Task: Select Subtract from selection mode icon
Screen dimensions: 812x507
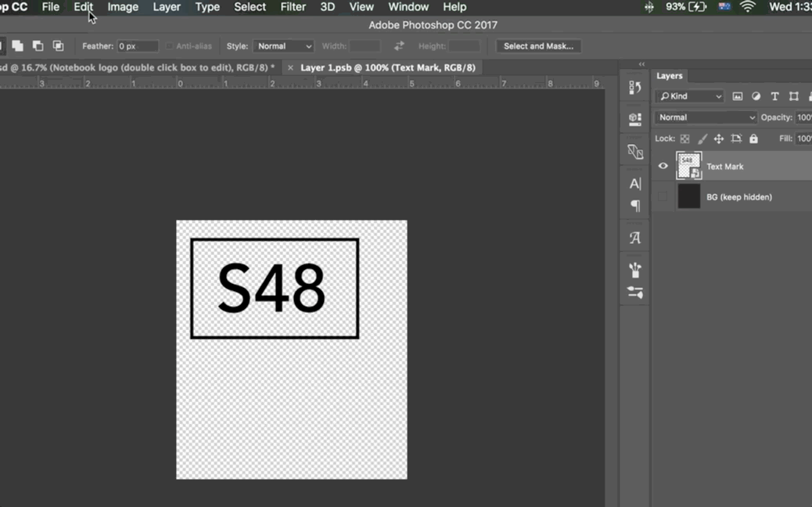Action: 38,45
